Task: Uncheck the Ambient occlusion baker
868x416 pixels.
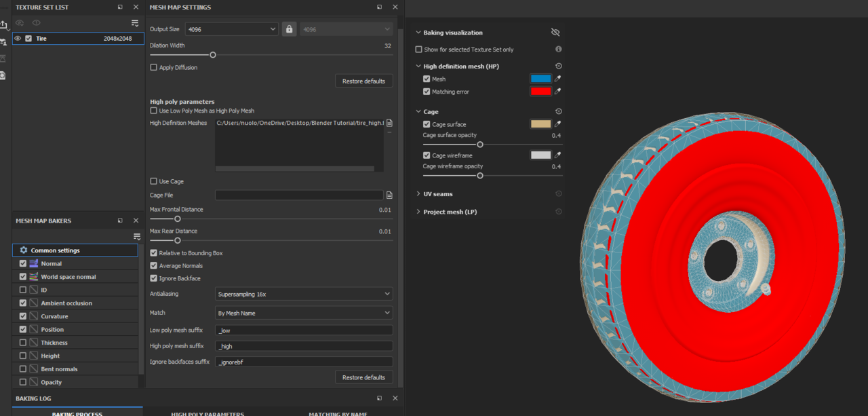Action: (23, 303)
